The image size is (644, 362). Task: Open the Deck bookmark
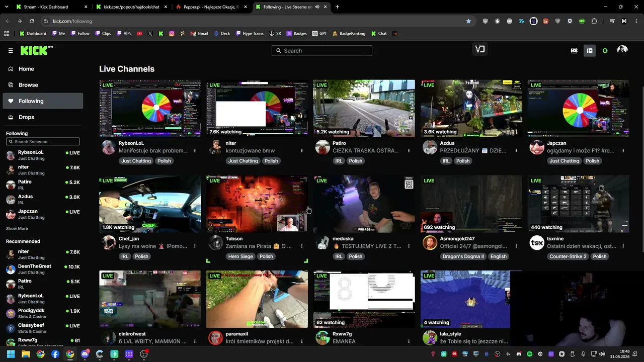222,34
